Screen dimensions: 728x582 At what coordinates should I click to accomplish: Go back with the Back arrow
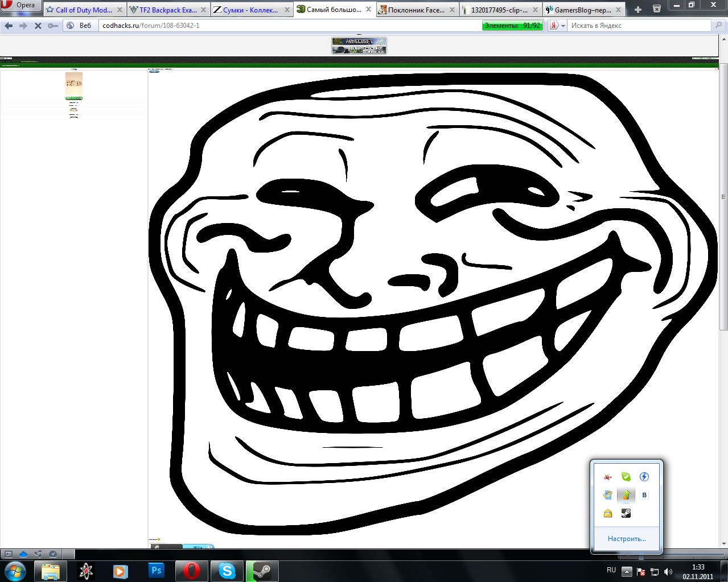(x=9, y=26)
